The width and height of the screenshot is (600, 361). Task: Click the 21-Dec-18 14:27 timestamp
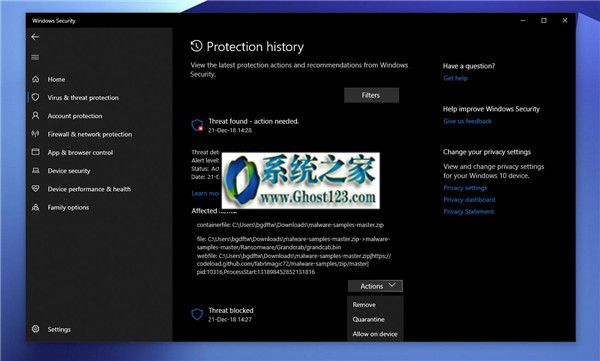coord(230,320)
